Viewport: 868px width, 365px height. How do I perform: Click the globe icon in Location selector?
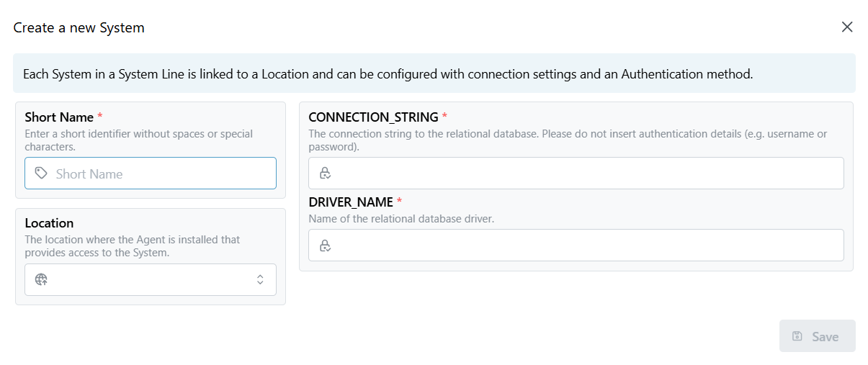pos(41,279)
